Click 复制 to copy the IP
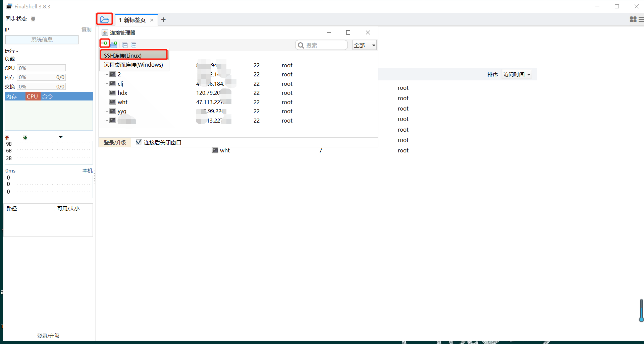This screenshot has width=644, height=344. coord(87,30)
